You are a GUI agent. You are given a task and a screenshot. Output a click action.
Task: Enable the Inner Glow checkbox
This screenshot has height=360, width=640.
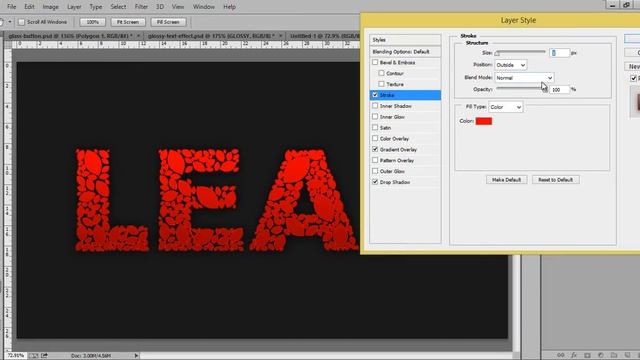point(375,117)
